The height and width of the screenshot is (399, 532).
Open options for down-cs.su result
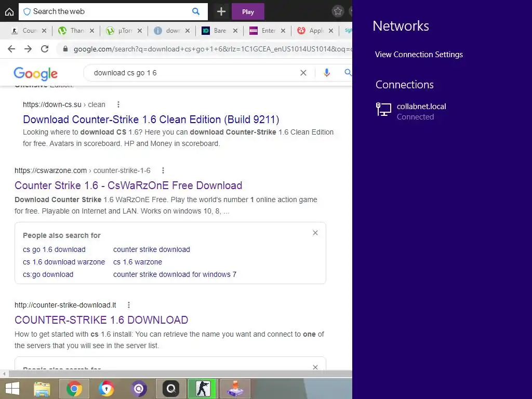118,104
